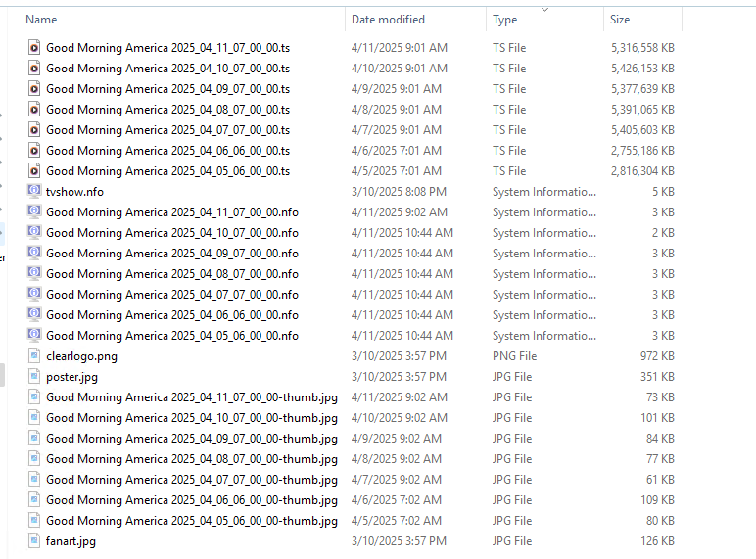756x559 pixels.
Task: Select file 2025_04_10_07_00_00-thumb.jpg
Action: click(192, 418)
